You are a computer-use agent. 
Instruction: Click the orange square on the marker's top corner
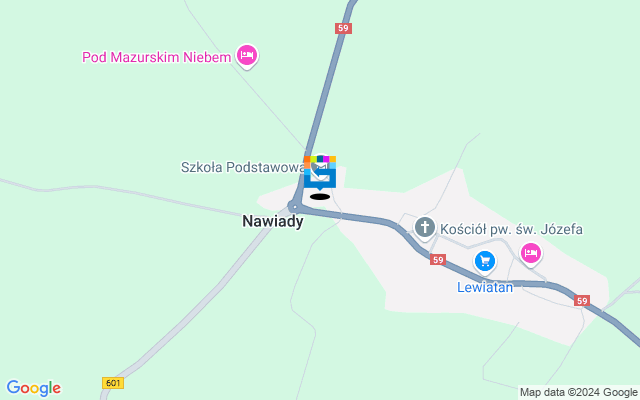coord(307,159)
